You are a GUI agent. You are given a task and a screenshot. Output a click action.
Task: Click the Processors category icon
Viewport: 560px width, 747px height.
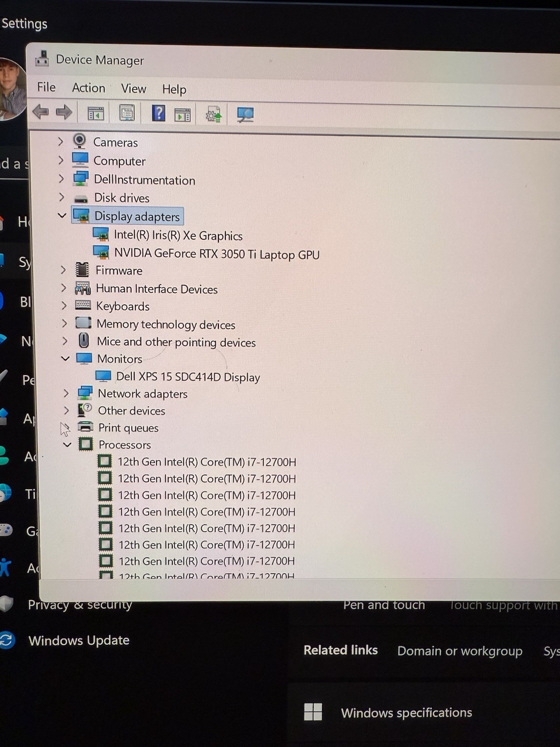tap(86, 444)
